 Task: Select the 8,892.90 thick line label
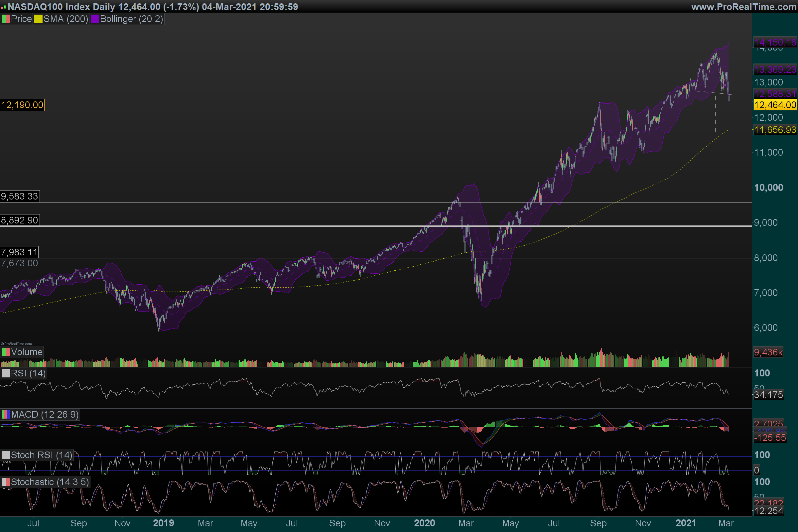pos(20,220)
